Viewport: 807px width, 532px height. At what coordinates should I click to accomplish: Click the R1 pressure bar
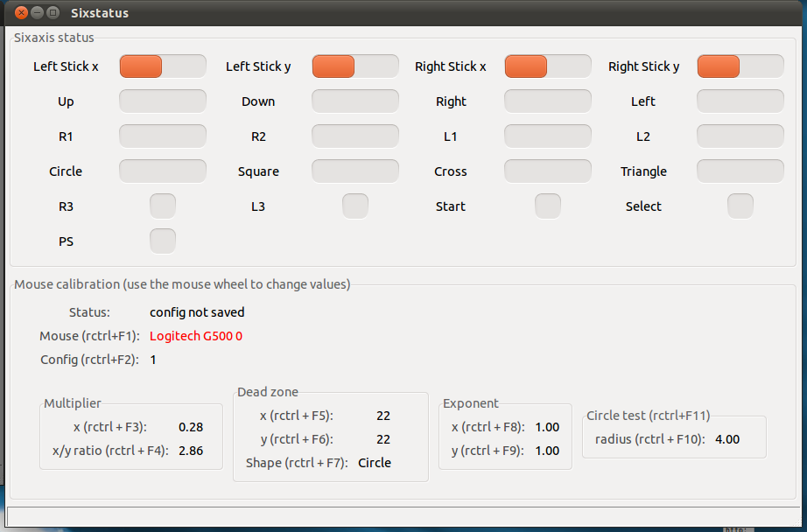click(x=163, y=136)
